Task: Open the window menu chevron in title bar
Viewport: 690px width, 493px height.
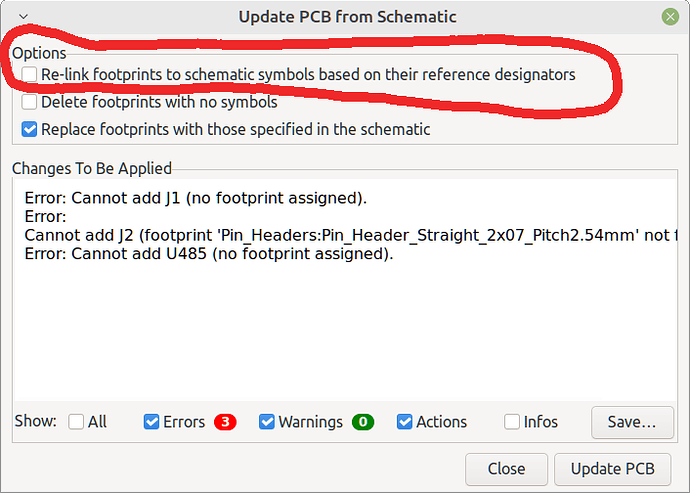Action: coord(23,17)
